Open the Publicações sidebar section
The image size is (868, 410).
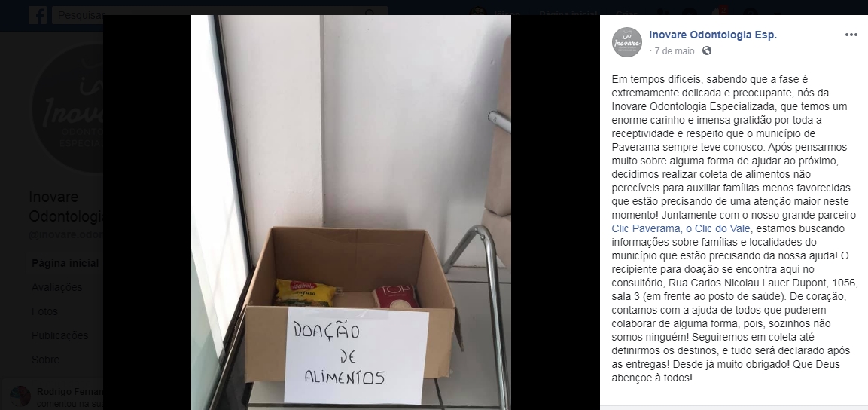click(x=59, y=335)
